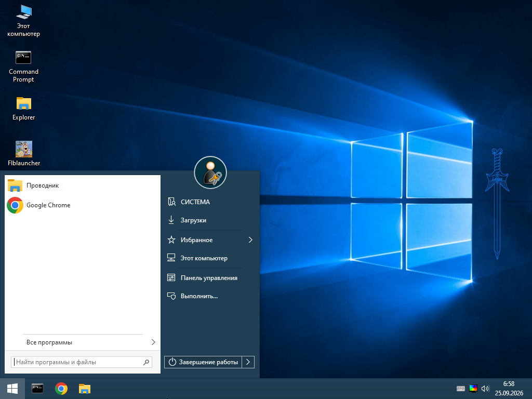Click the magnifier icon in the search box
532x399 pixels.
point(146,362)
